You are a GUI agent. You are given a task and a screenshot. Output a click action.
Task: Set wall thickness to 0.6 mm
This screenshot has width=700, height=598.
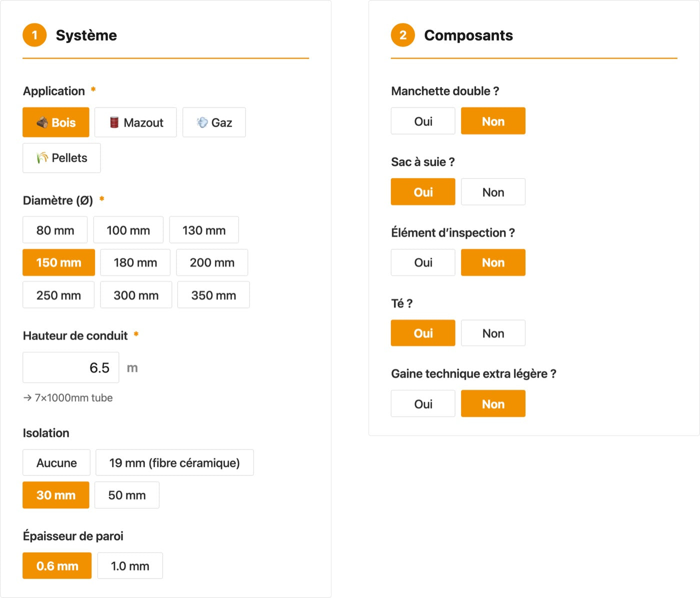coord(57,566)
